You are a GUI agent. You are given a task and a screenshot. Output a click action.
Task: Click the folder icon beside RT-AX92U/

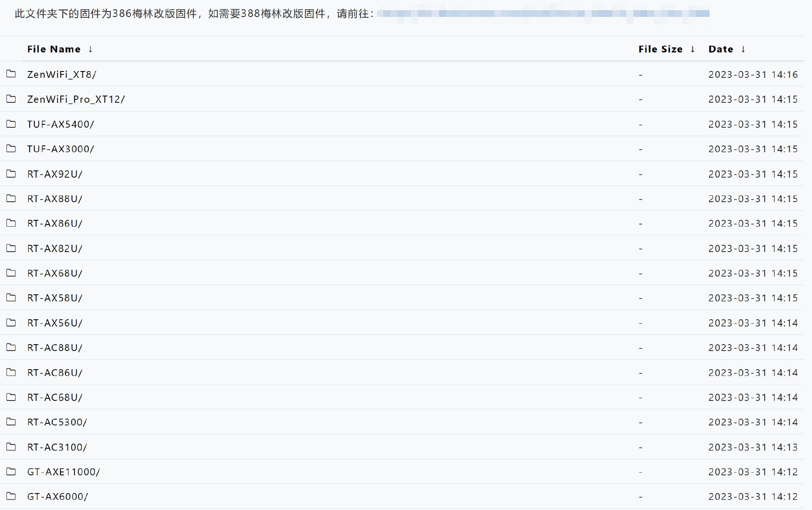(x=11, y=174)
